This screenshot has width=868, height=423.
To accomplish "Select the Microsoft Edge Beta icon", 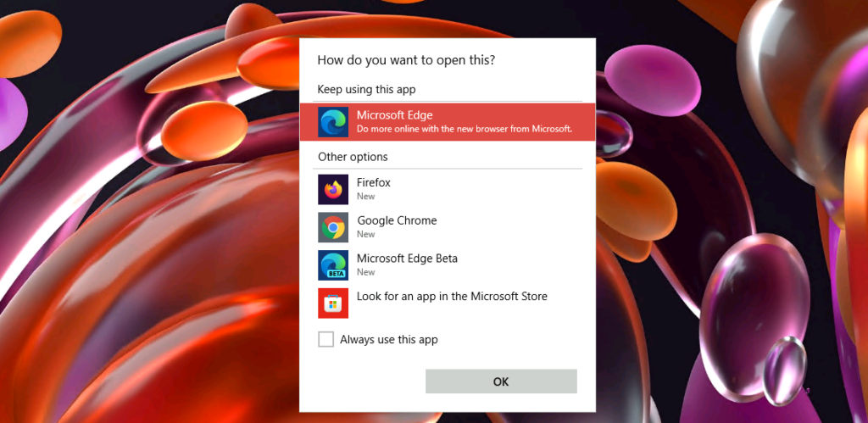I will (333, 265).
